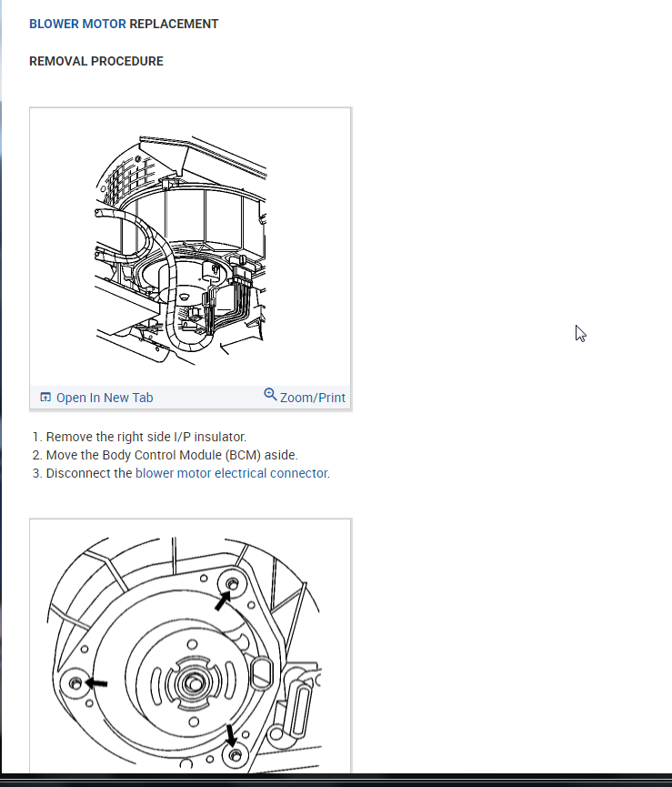Click the word "Disconnect" in step 3
The width and height of the screenshot is (672, 787).
click(75, 473)
